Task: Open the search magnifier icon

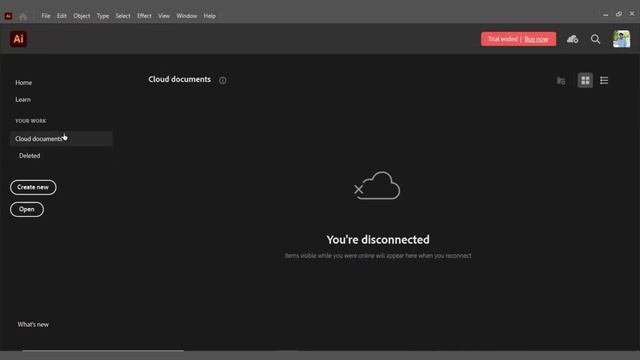Action: point(596,39)
